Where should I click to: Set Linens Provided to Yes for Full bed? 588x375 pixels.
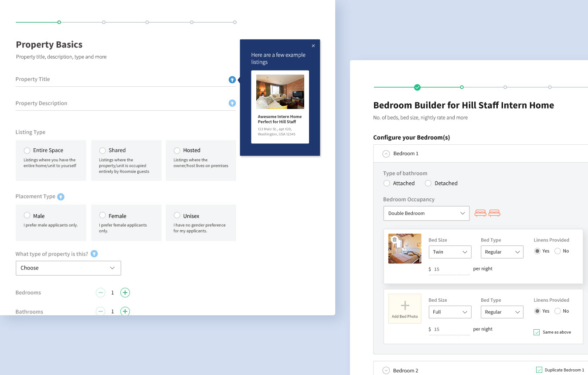537,311
